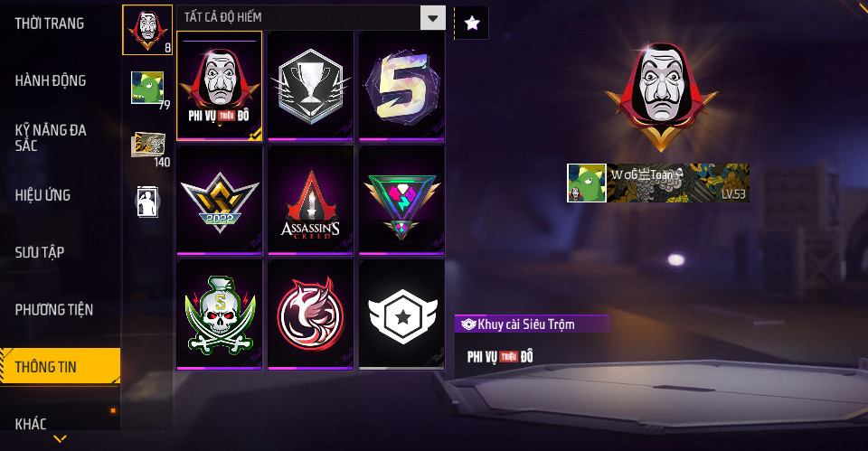Choose the red phoenix circle badge

tap(310, 315)
